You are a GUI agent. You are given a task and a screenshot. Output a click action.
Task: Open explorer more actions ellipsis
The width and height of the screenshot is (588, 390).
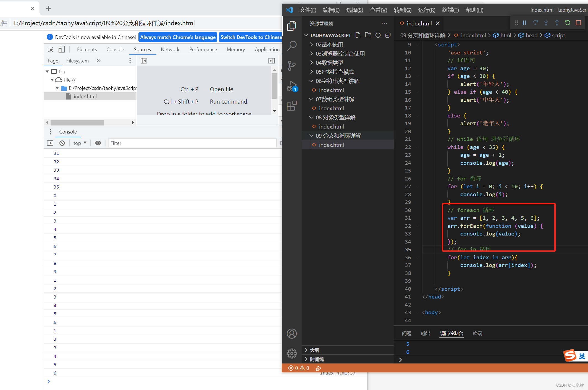[x=384, y=23]
